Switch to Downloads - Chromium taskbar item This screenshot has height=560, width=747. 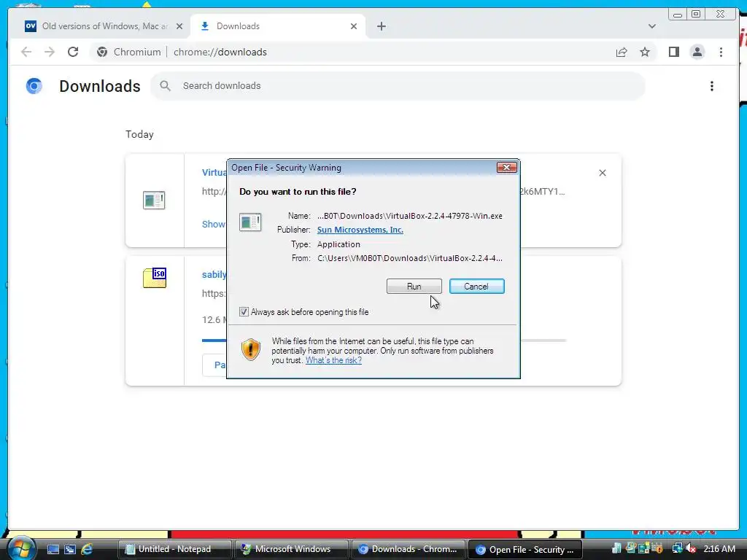click(408, 549)
